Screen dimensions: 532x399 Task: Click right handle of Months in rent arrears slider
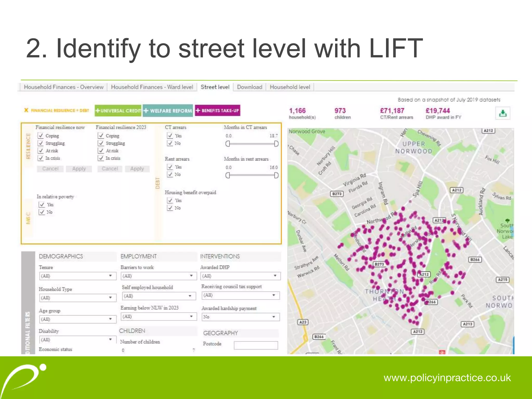coord(276,175)
